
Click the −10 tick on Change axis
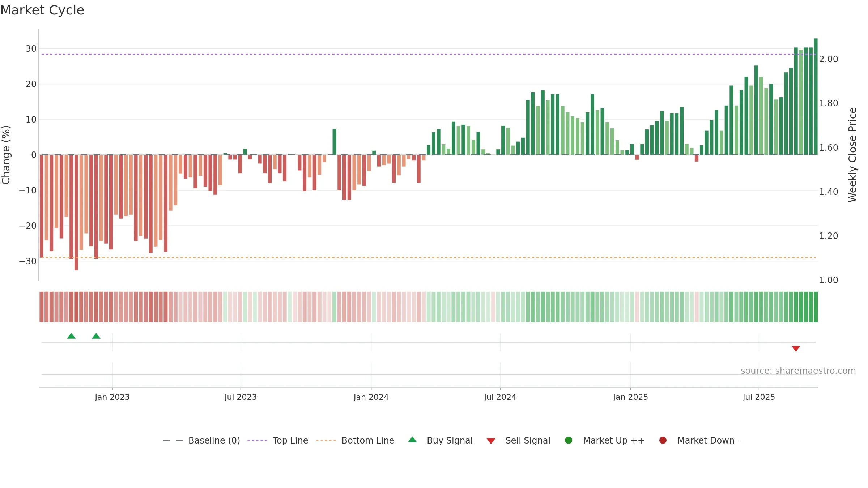(28, 191)
